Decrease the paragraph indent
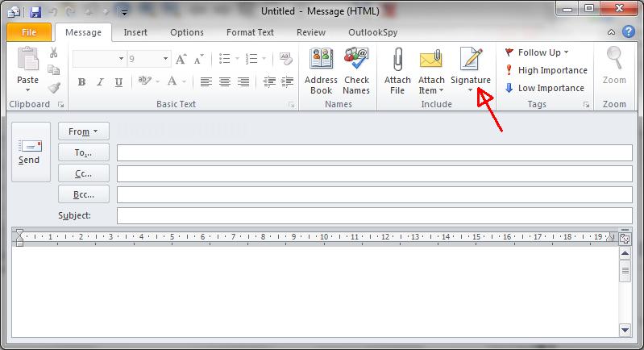 click(269, 81)
